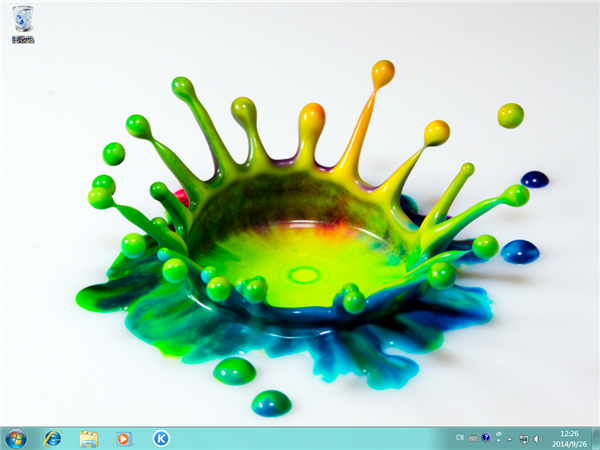Open the Windows Start menu
The image size is (600, 450).
(16, 438)
